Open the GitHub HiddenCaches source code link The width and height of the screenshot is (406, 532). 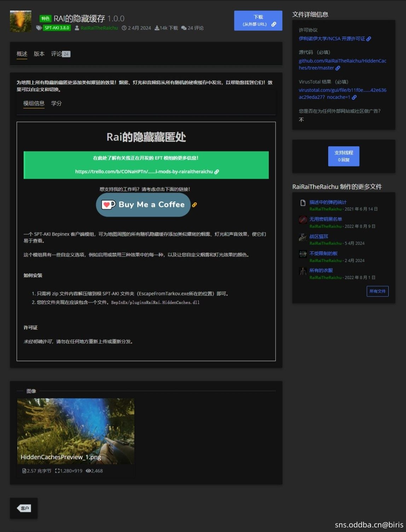tap(342, 64)
